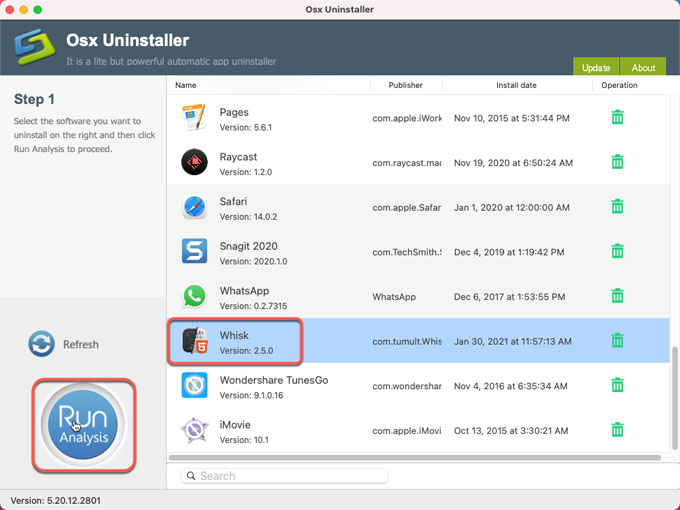Click the Refresh arrows icon

[x=42, y=344]
